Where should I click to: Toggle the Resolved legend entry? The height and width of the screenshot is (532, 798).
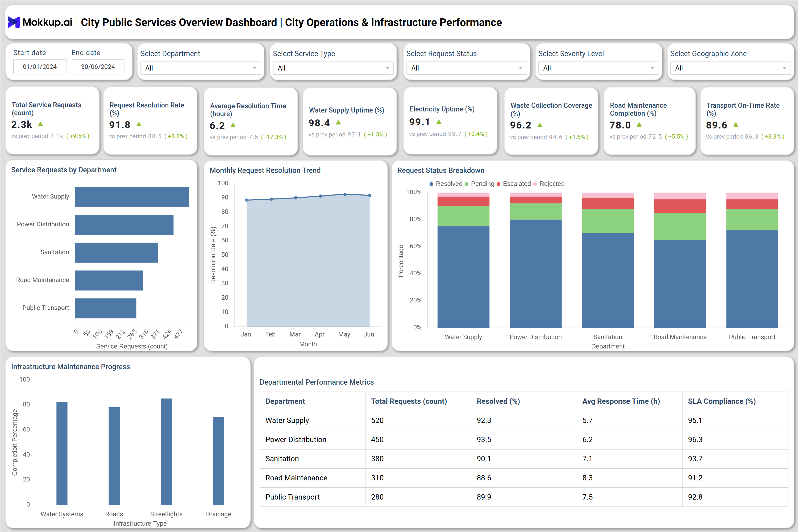tap(446, 184)
